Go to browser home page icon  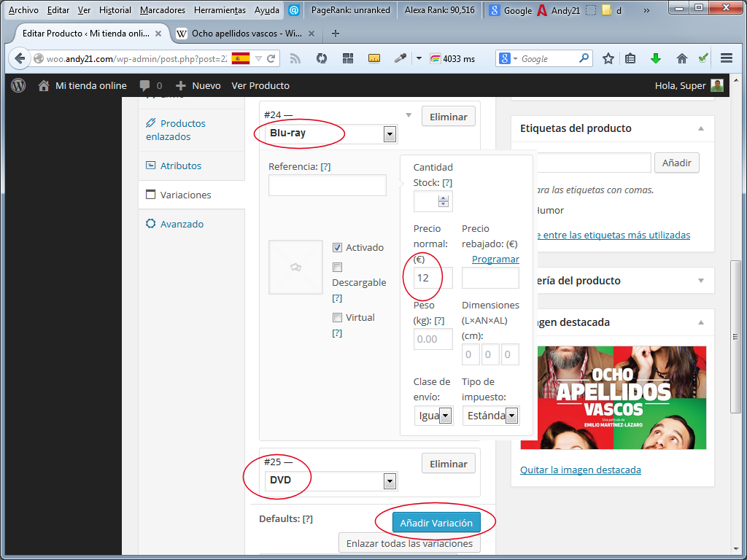pyautogui.click(x=682, y=58)
